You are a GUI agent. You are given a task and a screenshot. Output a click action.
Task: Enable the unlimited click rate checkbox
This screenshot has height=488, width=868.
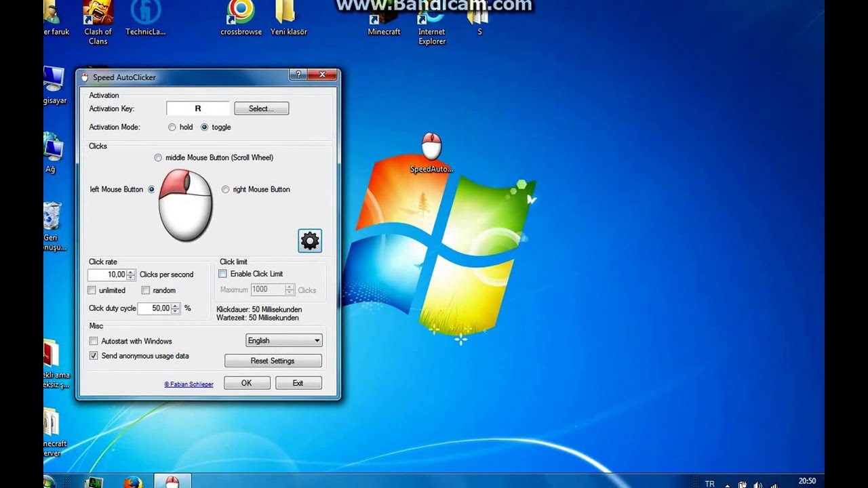[x=92, y=290]
